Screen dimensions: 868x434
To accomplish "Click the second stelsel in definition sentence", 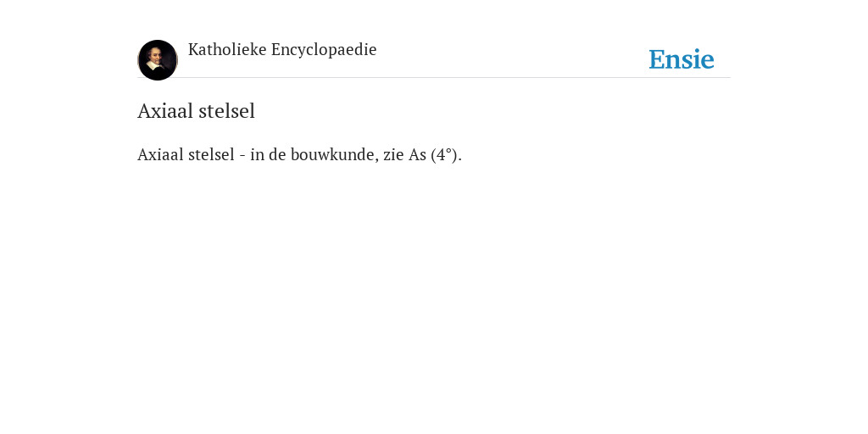I will [211, 154].
